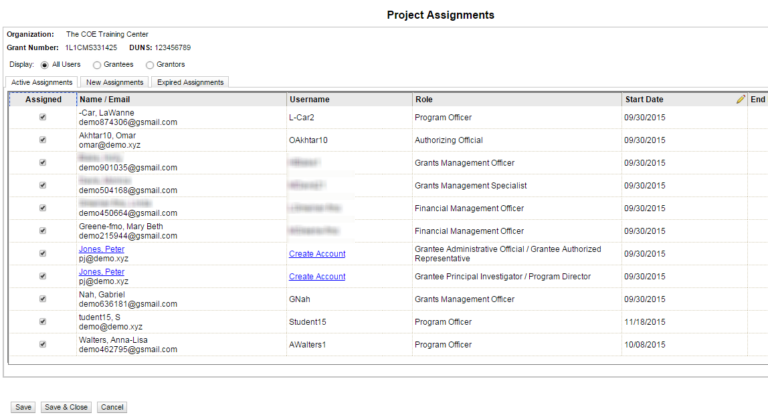Click Create Account for Grantee Principal Investigator row

pos(317,277)
